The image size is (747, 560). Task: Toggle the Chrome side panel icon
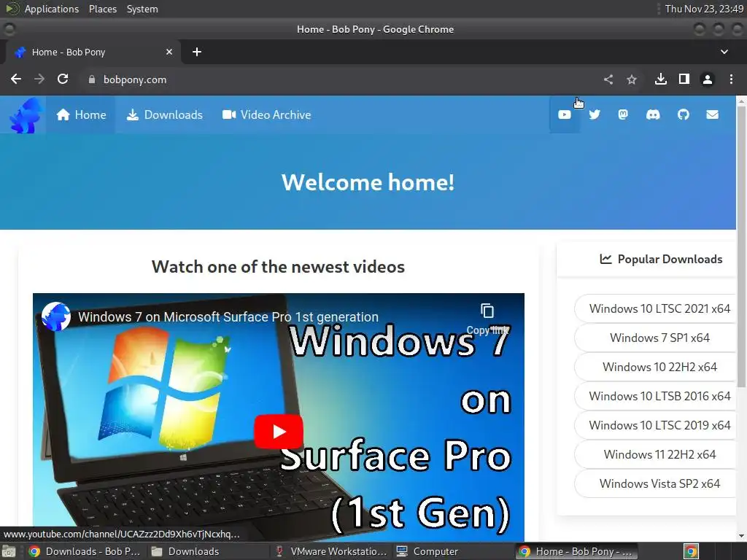684,79
